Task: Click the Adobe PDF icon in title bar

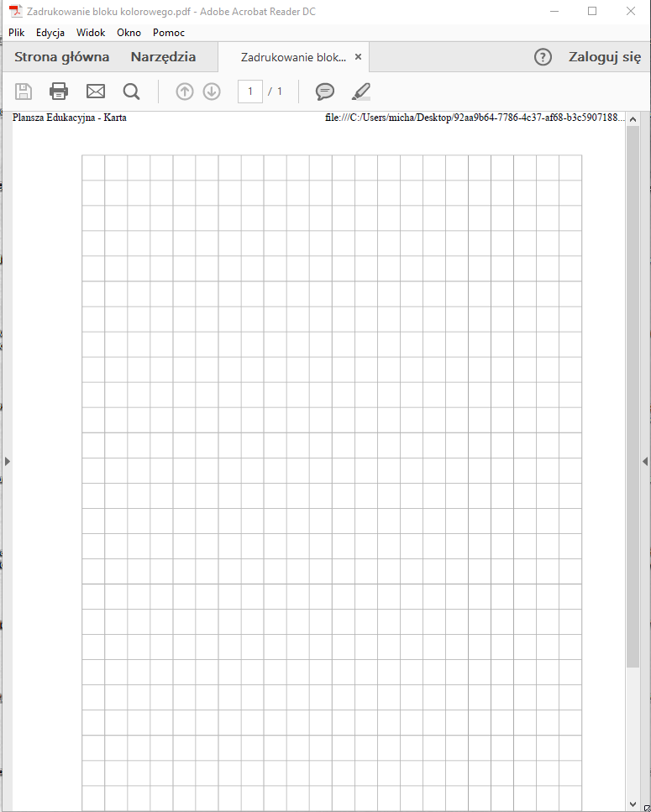Action: point(15,11)
